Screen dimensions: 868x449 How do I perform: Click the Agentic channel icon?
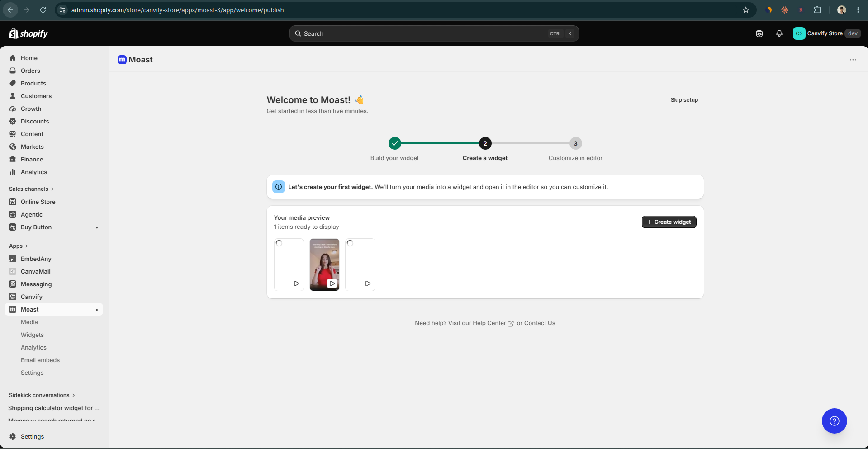(x=13, y=214)
